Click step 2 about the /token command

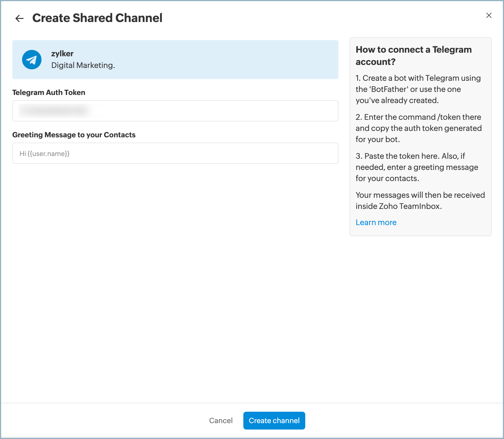click(x=418, y=128)
